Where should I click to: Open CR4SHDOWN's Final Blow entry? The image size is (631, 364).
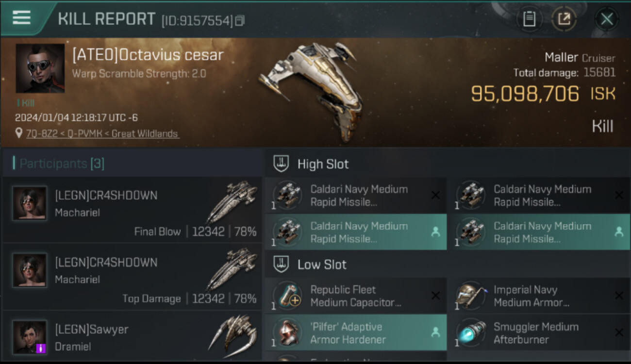[x=132, y=209]
